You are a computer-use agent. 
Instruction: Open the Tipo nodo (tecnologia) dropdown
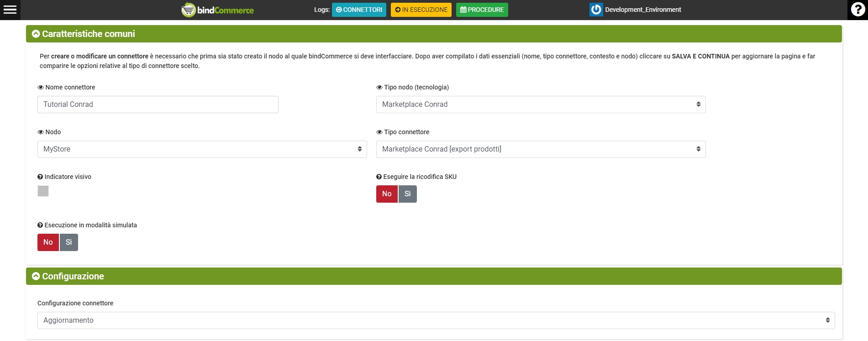(541, 105)
